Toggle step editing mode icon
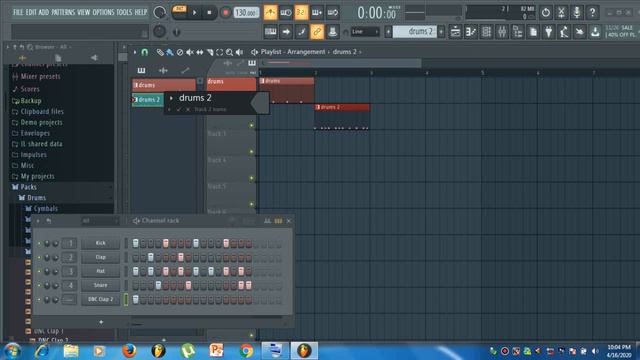 [x=302, y=31]
